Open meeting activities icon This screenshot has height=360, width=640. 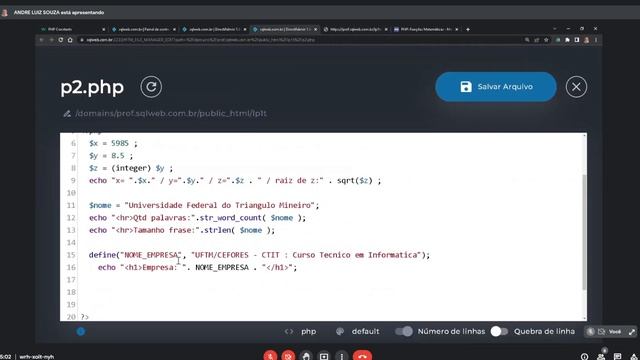pos(634,357)
